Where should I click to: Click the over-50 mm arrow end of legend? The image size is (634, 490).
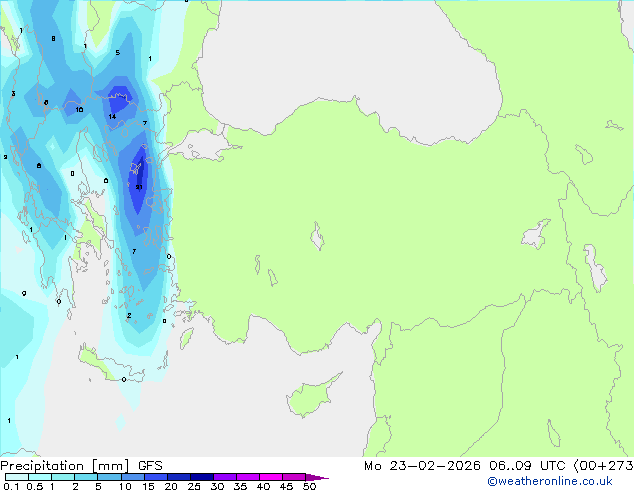317,477
